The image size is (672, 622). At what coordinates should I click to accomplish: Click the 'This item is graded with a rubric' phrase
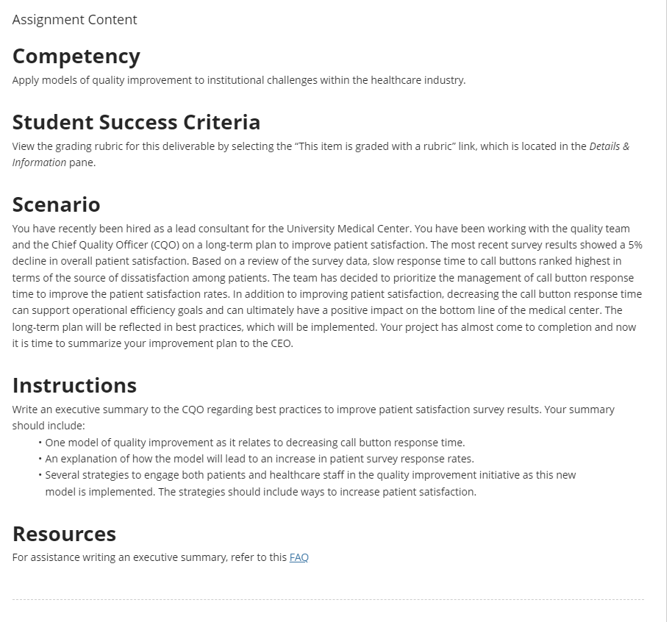click(x=375, y=146)
